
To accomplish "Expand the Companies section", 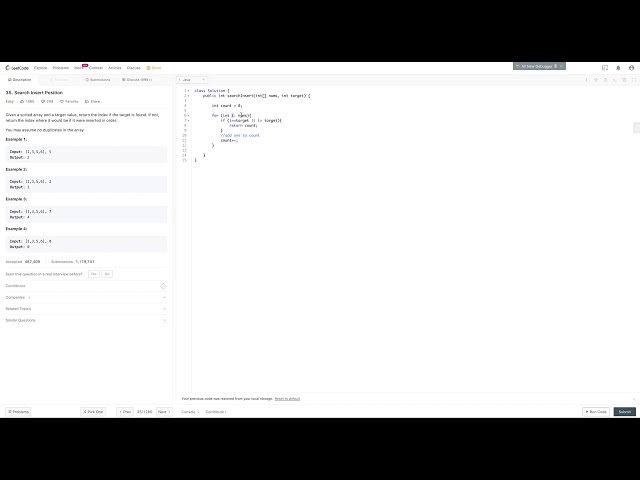I will coord(86,298).
